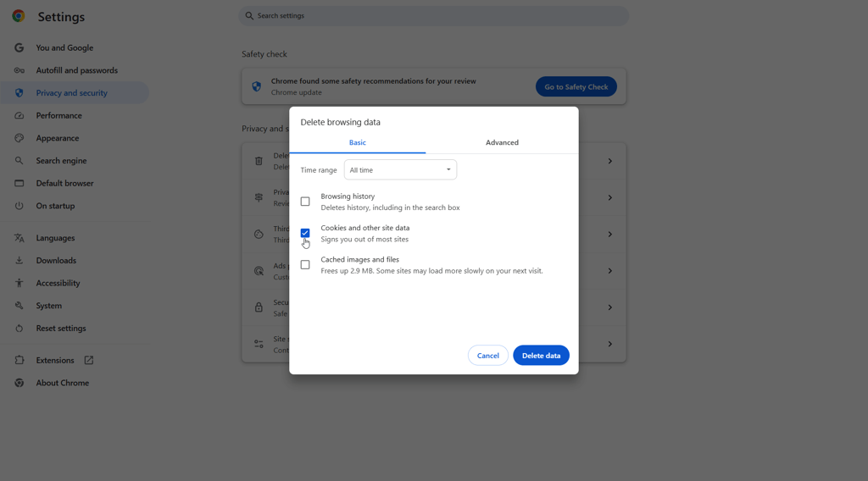868x481 pixels.
Task: Expand the Ads privacy row chevron
Action: click(610, 271)
